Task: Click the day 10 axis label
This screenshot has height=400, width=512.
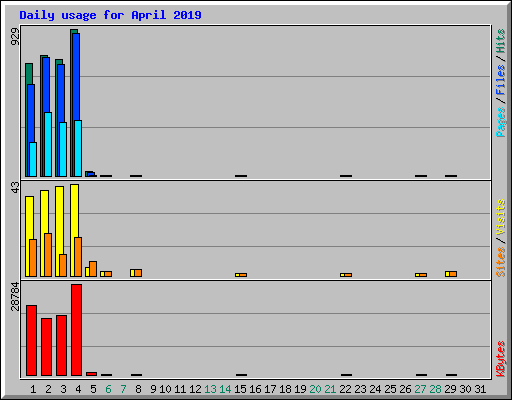Action: pyautogui.click(x=165, y=389)
